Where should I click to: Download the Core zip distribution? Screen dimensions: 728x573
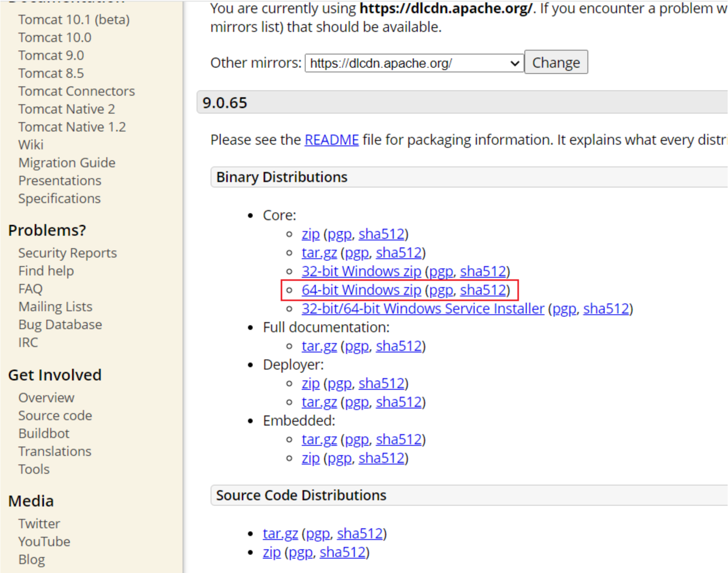[x=311, y=234]
